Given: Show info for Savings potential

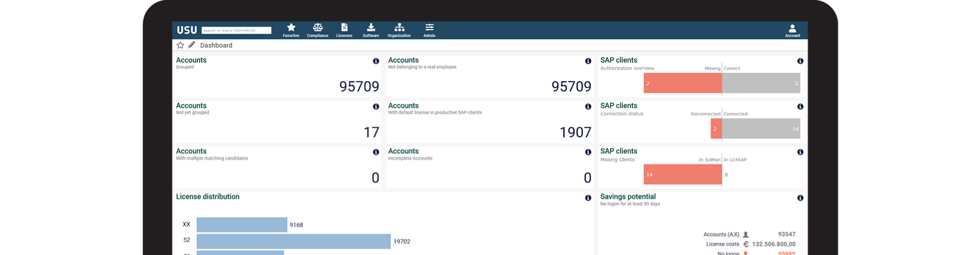Looking at the screenshot, I should [x=800, y=198].
